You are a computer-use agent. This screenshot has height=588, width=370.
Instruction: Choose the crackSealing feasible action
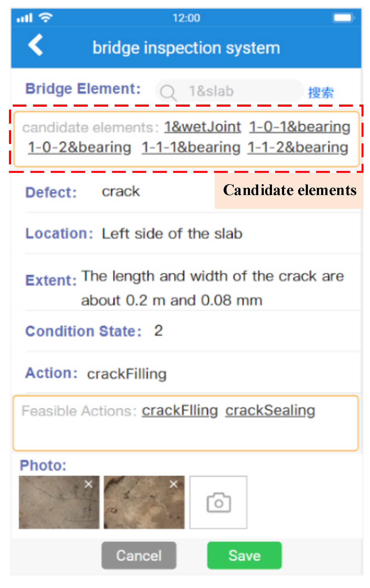tap(270, 411)
